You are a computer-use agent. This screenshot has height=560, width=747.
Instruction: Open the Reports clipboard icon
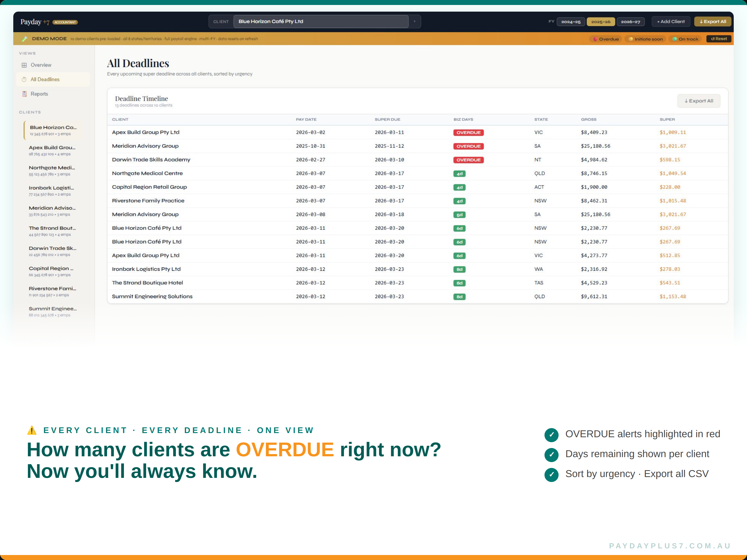coord(25,93)
